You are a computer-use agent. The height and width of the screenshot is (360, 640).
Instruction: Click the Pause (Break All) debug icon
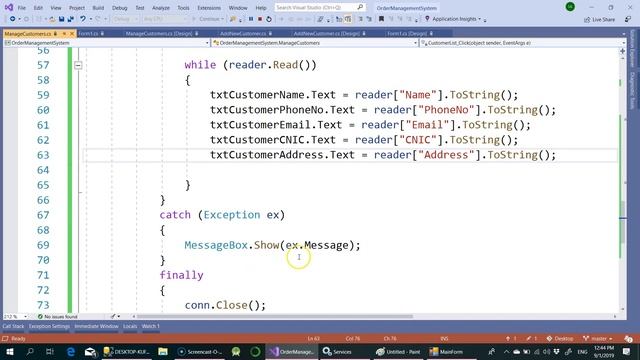coord(251,19)
